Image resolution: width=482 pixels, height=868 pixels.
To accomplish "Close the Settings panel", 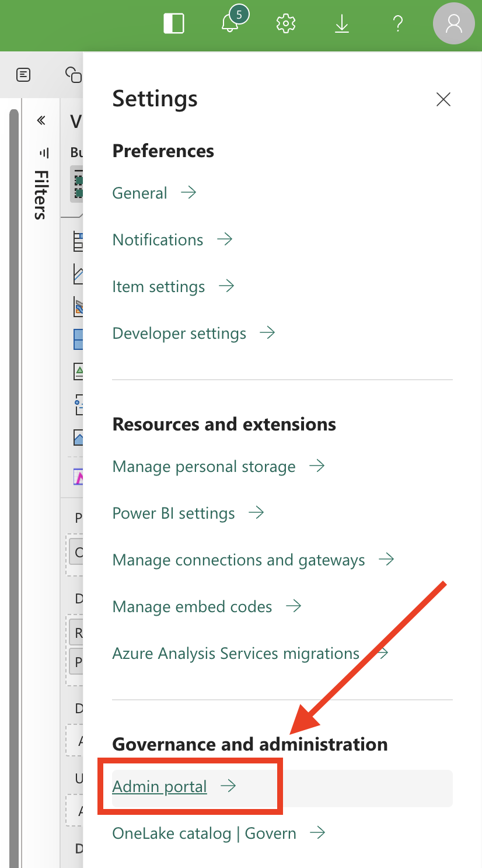I will coord(443,99).
